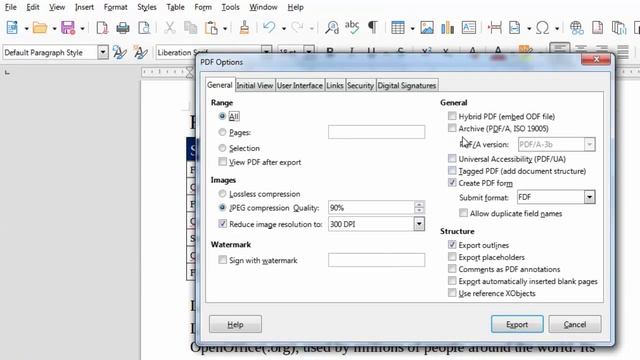Check Comments as PDF annotations
This screenshot has width=640, height=360.
tap(452, 269)
